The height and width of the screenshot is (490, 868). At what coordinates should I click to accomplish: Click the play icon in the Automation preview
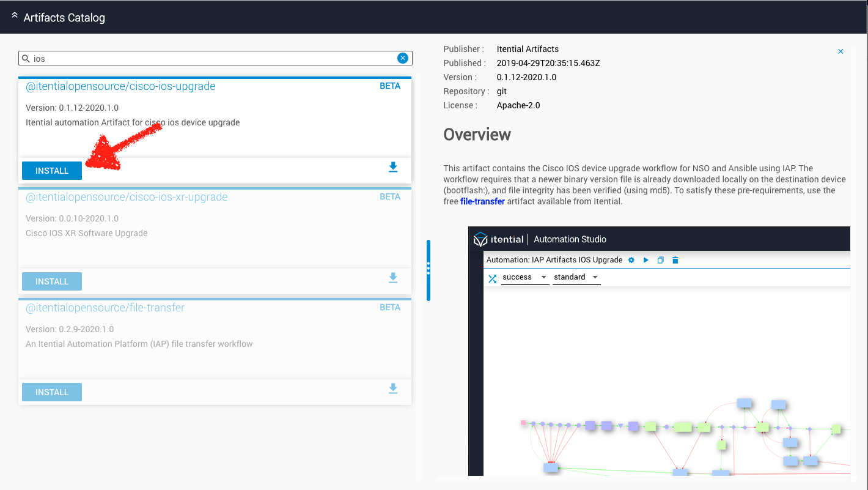tap(646, 260)
